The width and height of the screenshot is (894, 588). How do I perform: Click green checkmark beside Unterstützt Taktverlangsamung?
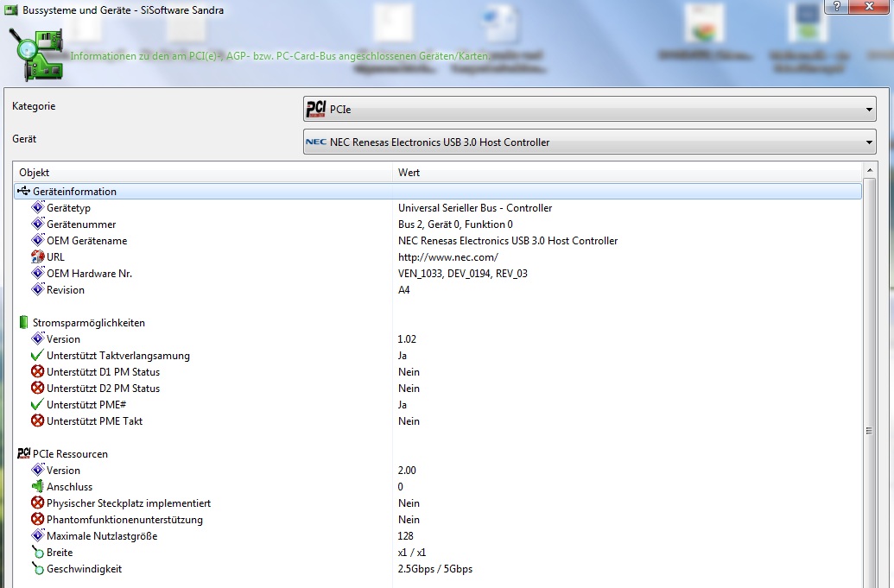click(x=37, y=356)
